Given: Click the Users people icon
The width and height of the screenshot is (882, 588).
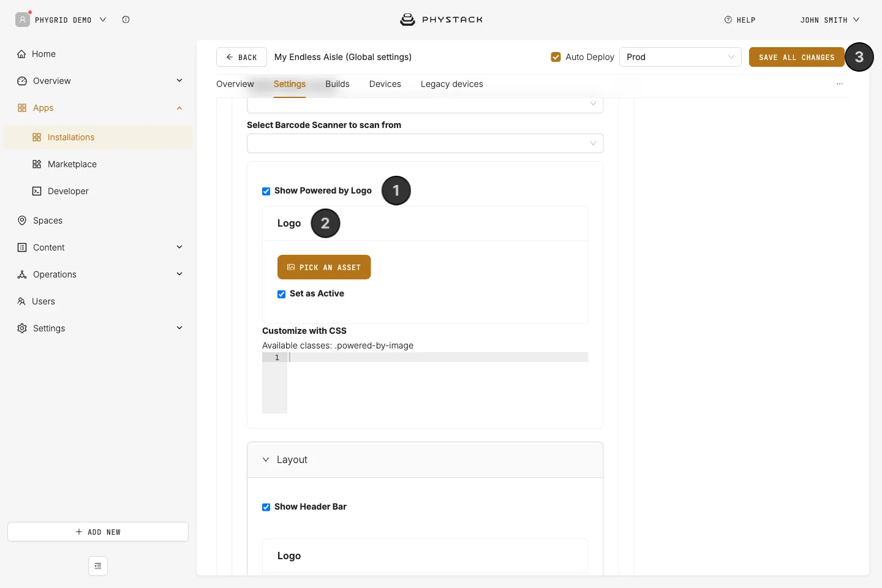Looking at the screenshot, I should click(21, 301).
